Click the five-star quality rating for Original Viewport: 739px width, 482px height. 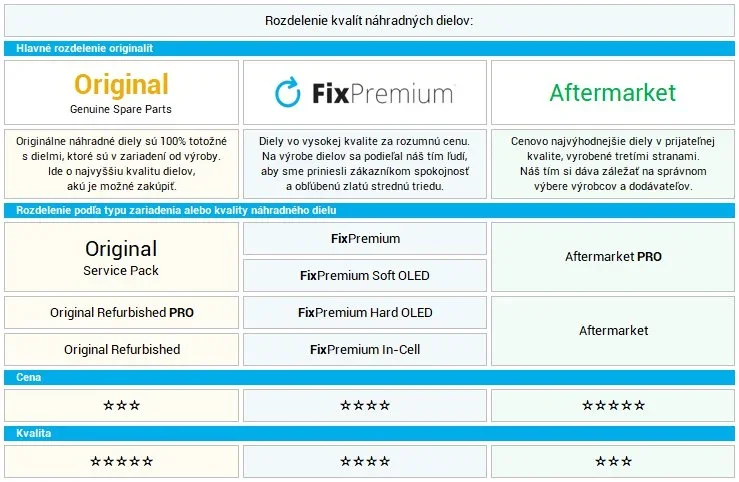[121, 461]
